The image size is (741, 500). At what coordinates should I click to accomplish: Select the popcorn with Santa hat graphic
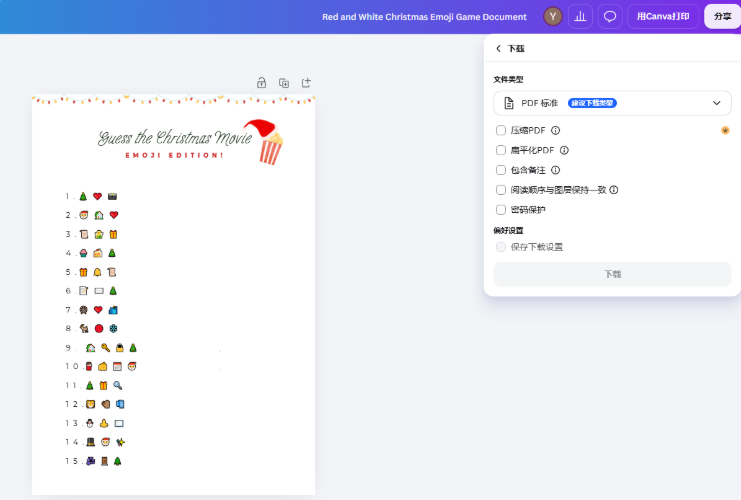click(265, 142)
